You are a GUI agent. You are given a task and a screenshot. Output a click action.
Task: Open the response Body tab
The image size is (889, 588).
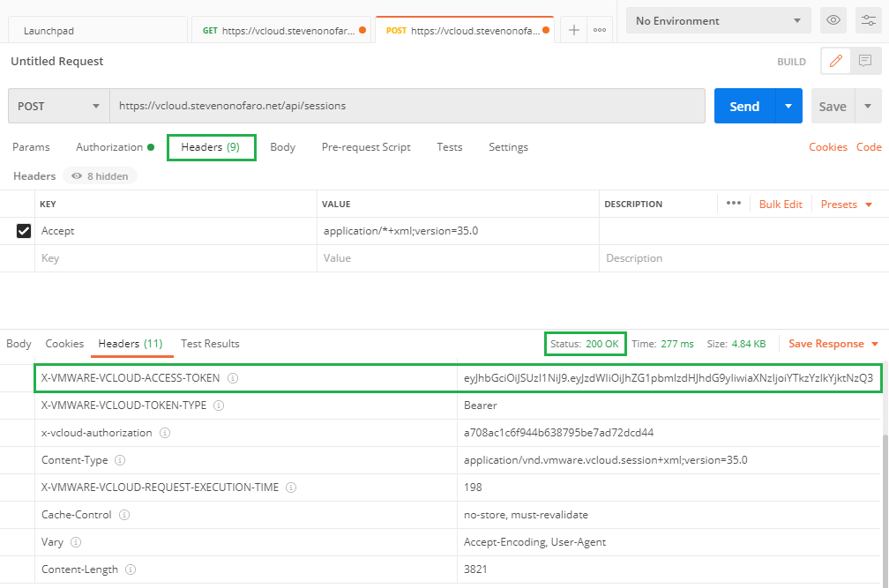click(19, 344)
